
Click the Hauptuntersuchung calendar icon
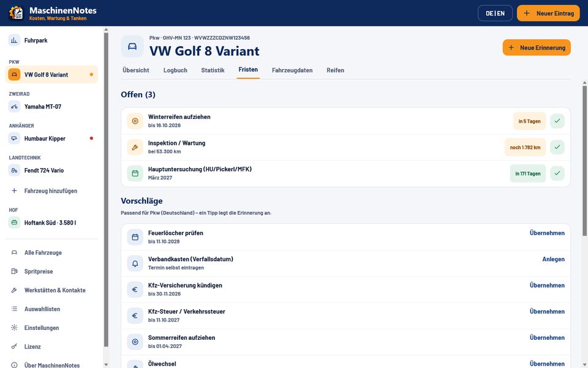135,174
